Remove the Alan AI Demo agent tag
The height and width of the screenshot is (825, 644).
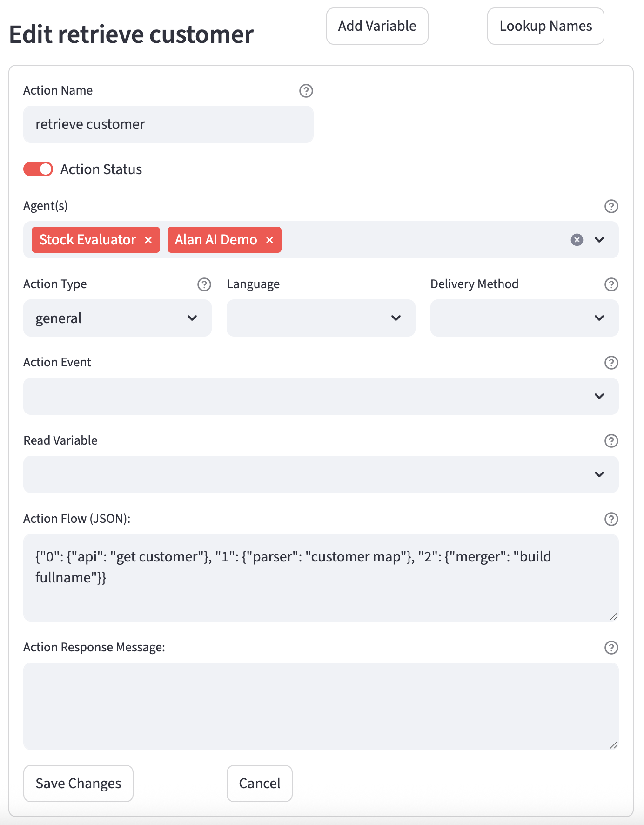click(269, 240)
